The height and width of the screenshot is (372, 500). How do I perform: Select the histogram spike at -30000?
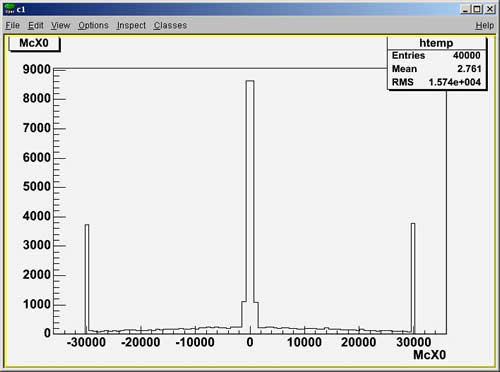click(87, 277)
